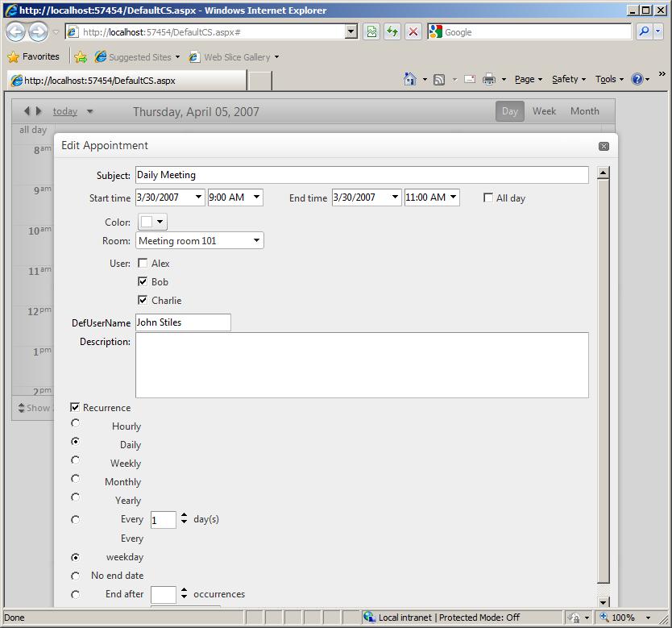Select the End after occurrences radio
Screen dimensions: 672x628
[x=76, y=595]
